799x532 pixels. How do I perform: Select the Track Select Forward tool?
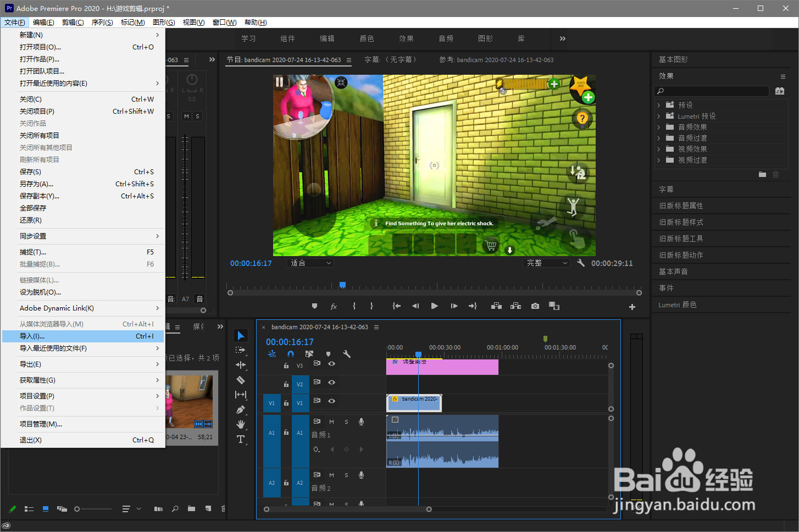tap(240, 350)
